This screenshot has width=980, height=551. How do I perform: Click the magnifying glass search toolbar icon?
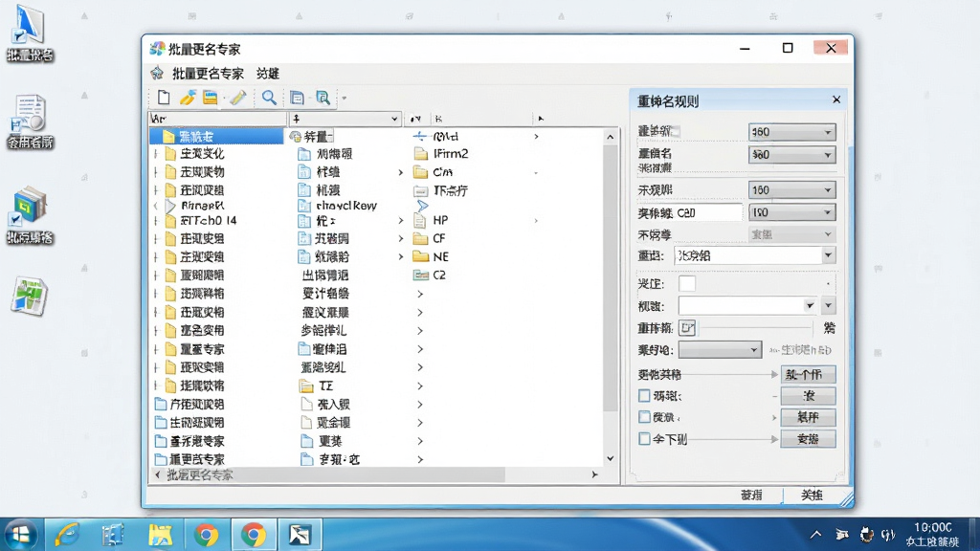tap(269, 98)
